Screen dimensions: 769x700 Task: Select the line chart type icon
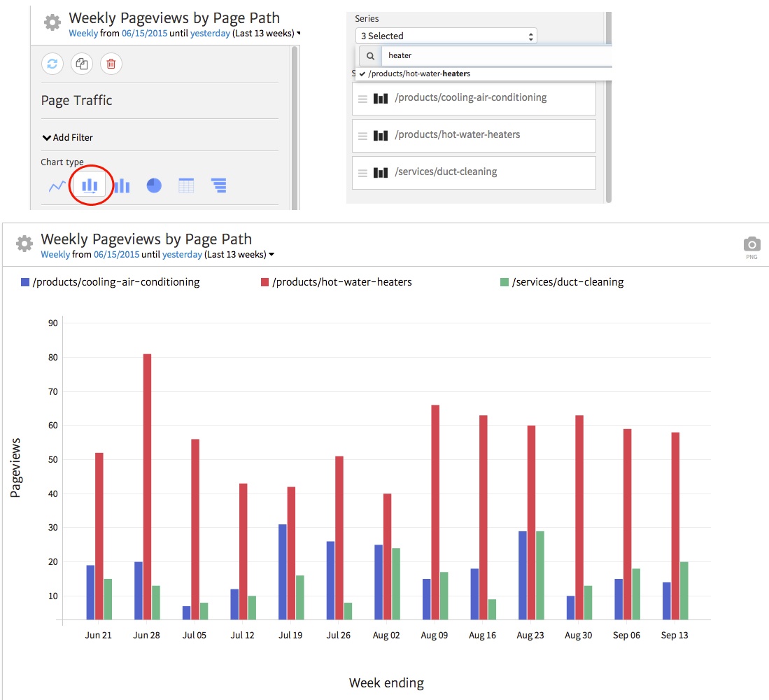tap(57, 184)
